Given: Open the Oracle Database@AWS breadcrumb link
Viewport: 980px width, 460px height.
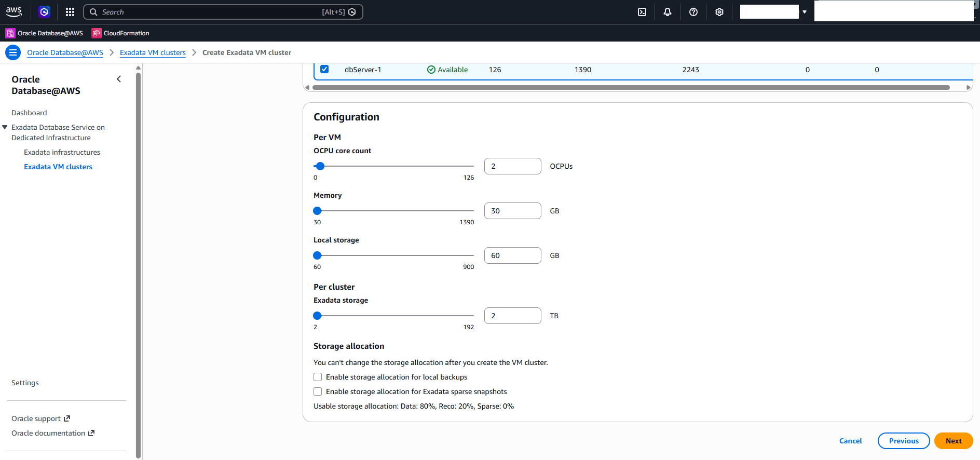Looking at the screenshot, I should click(x=65, y=52).
